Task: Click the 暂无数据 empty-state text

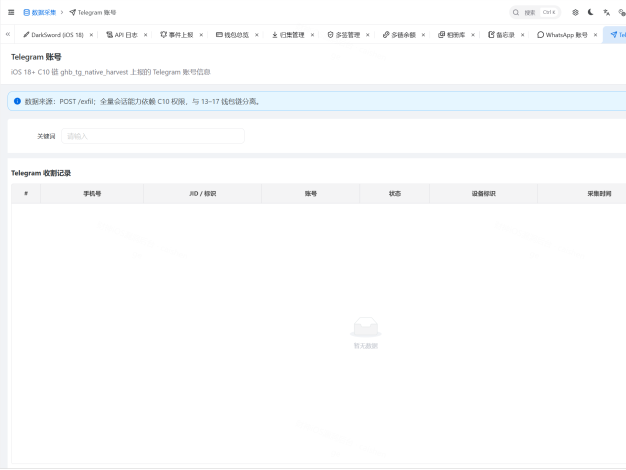Action: (366, 346)
